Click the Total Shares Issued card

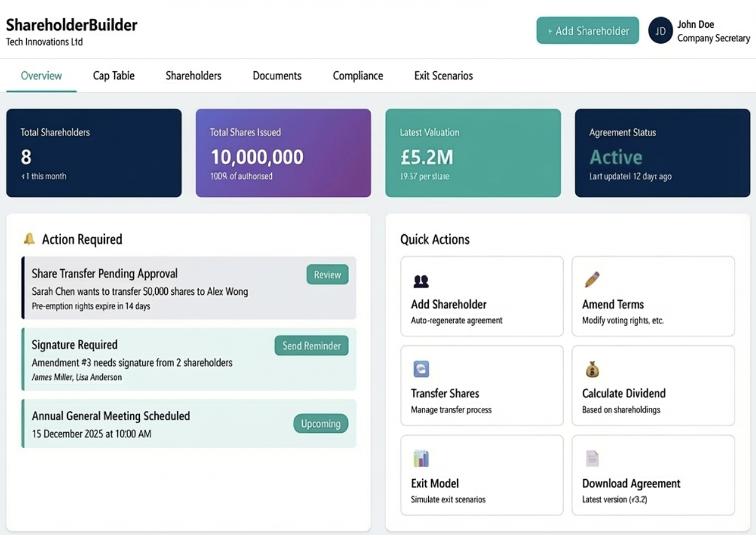click(x=283, y=153)
